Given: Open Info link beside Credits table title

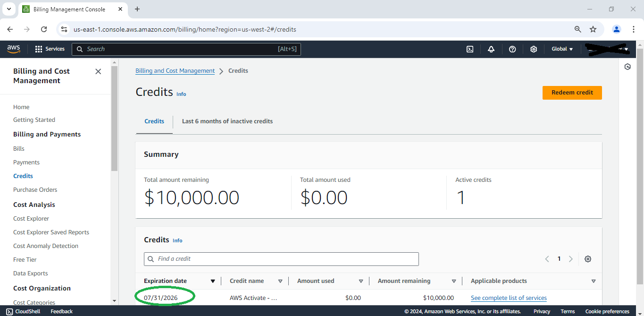Looking at the screenshot, I should point(177,240).
